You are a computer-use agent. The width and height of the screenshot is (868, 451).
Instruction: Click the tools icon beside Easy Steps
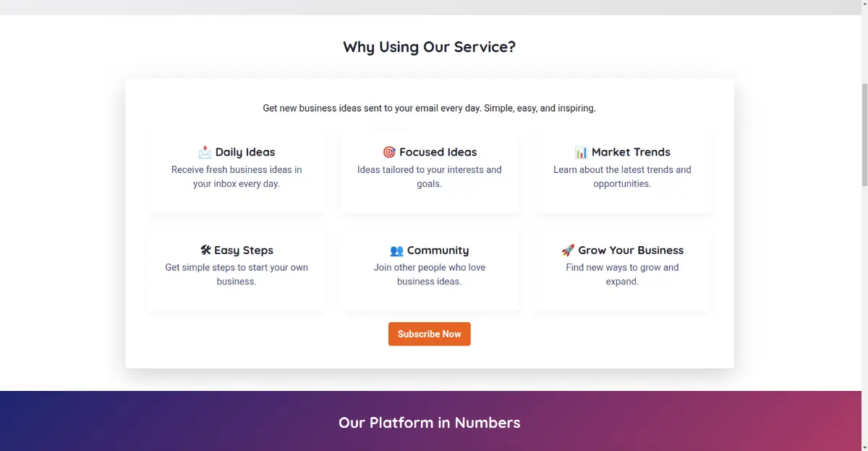point(205,250)
